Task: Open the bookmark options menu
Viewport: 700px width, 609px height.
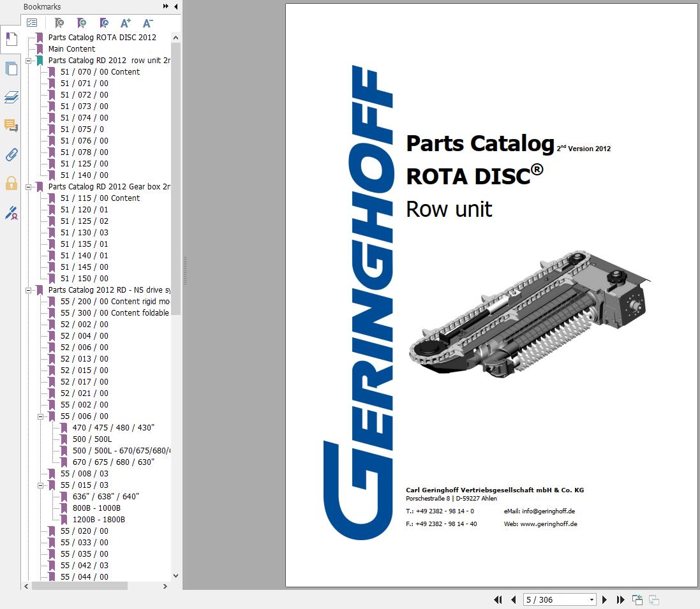Action: coord(32,22)
